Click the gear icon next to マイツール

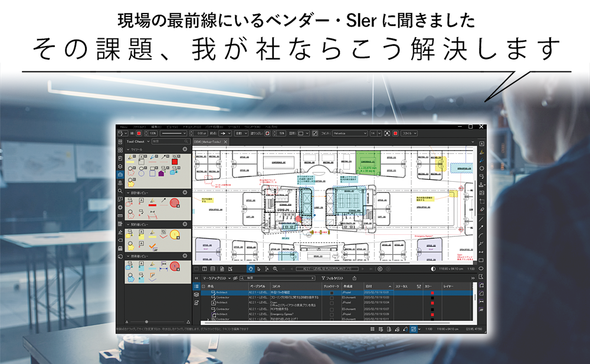pos(185,149)
